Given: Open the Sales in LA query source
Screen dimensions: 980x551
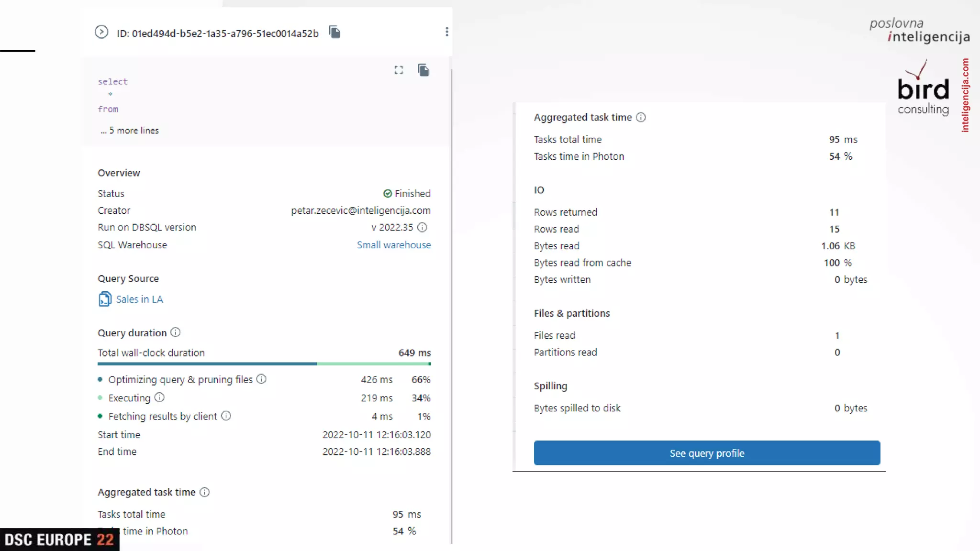Looking at the screenshot, I should 139,299.
